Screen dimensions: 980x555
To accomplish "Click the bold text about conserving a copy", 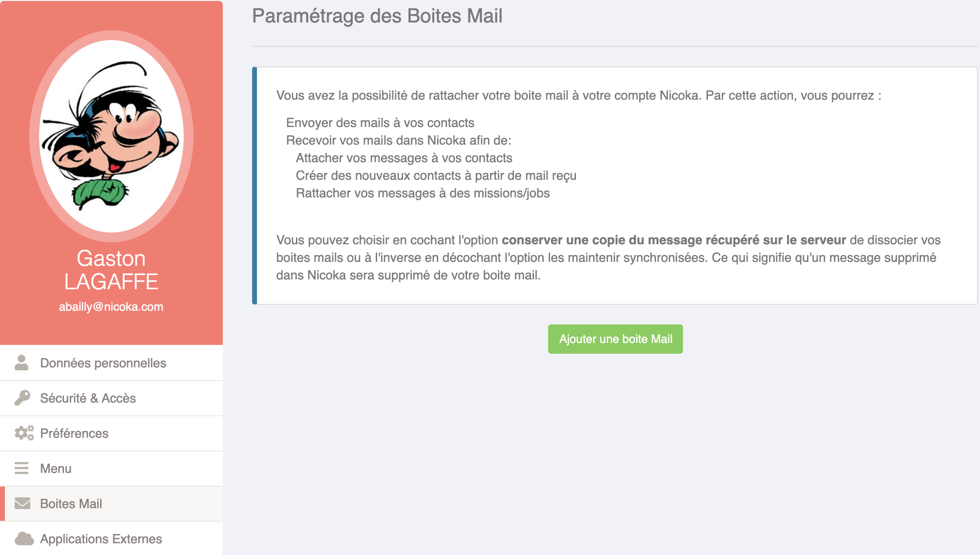I will point(674,240).
